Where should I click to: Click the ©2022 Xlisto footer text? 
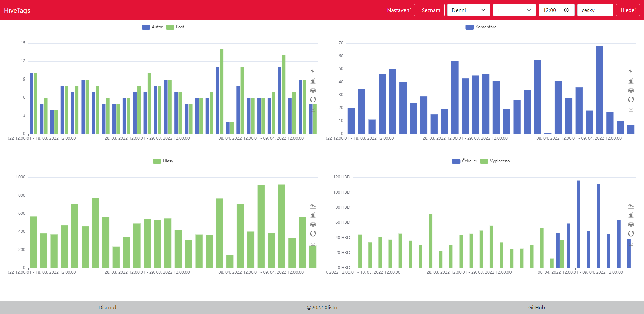point(322,307)
